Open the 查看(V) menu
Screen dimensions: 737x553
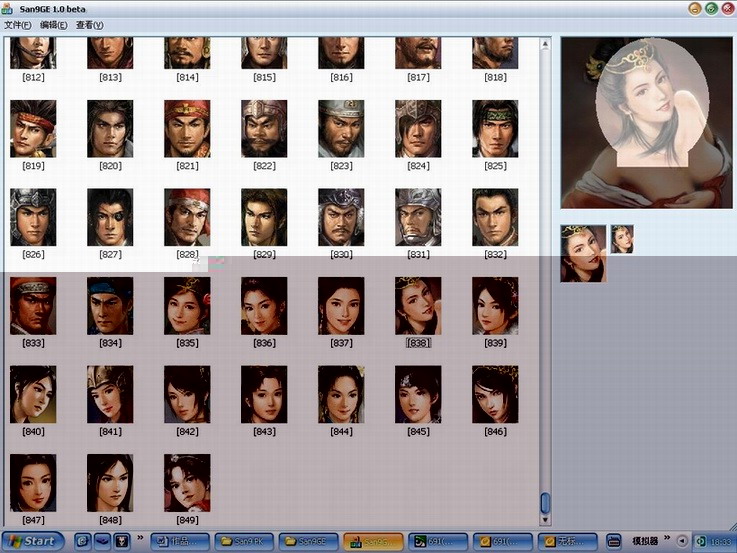(89, 25)
